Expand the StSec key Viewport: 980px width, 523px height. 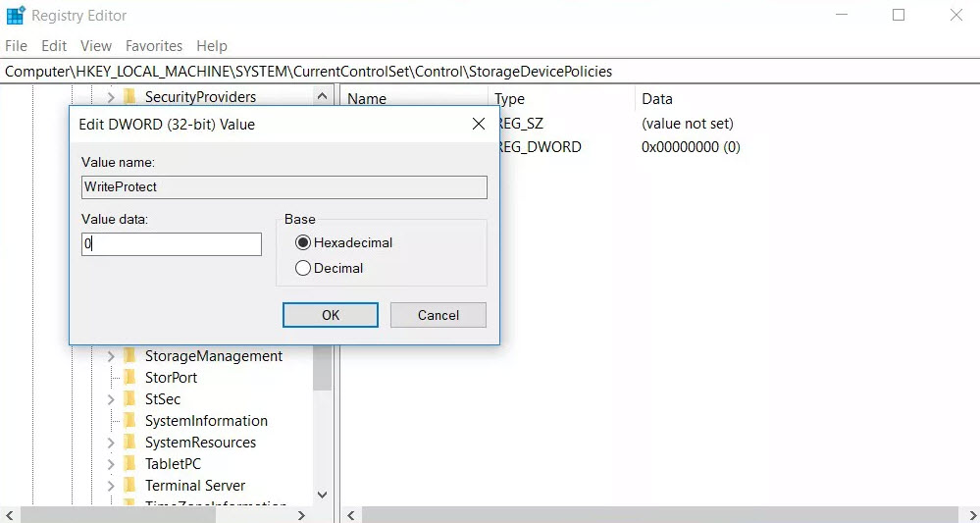(111, 399)
